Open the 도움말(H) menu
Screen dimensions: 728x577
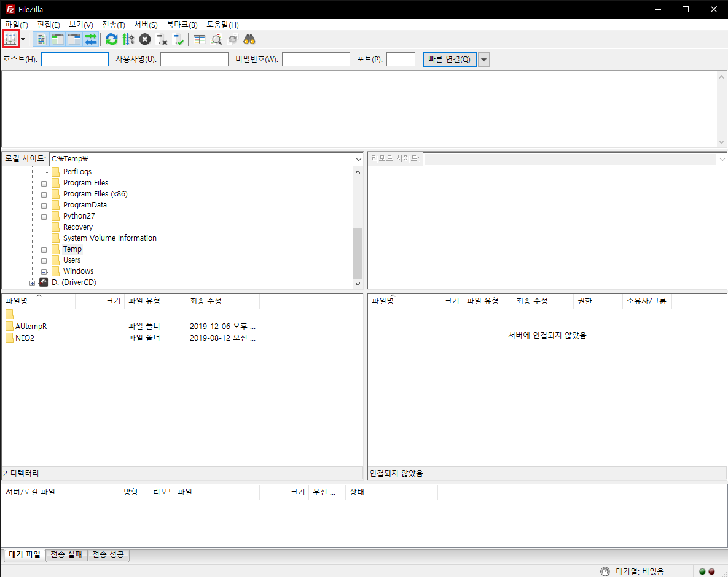[222, 25]
